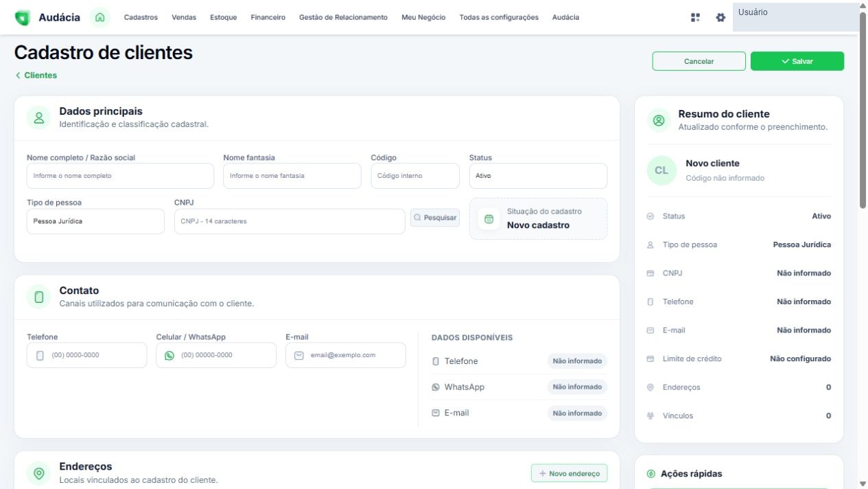Click the phone icon in Telefone field
868x489 pixels.
click(x=40, y=356)
